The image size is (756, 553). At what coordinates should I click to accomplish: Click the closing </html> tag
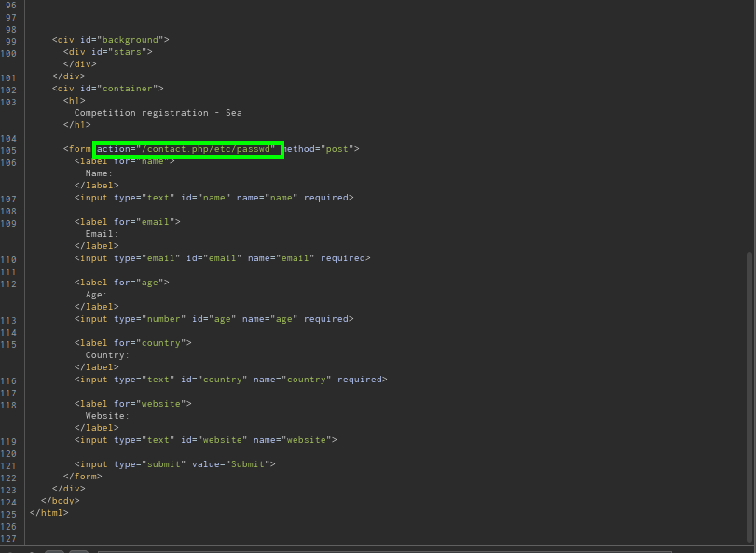pos(48,513)
